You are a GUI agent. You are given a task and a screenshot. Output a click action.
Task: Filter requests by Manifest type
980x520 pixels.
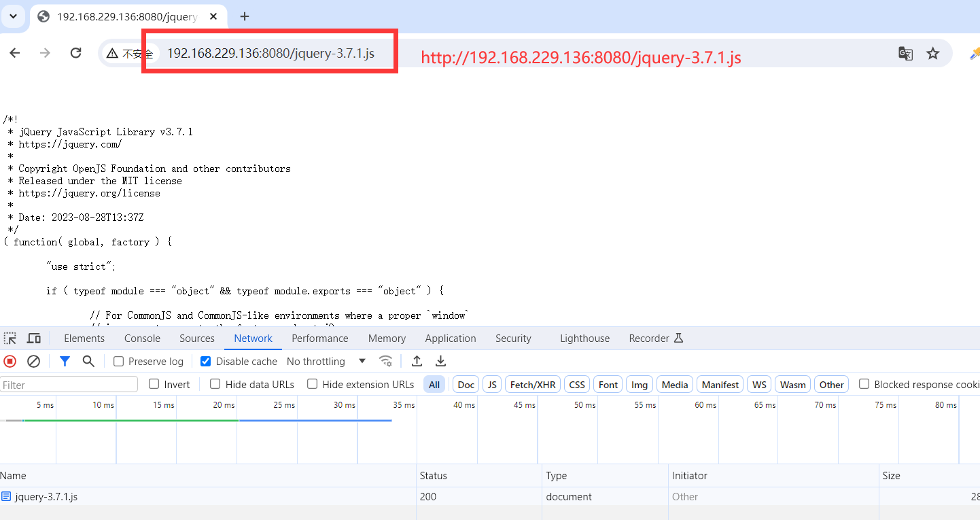click(720, 385)
